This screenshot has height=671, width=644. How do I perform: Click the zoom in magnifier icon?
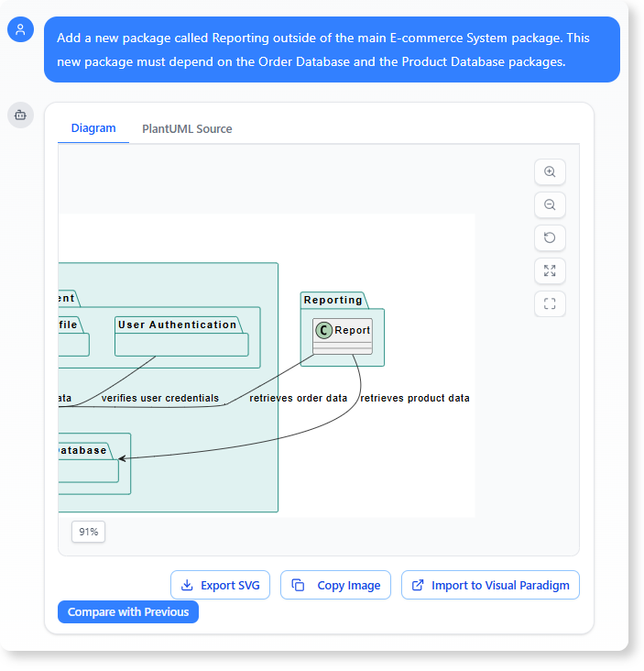point(550,172)
